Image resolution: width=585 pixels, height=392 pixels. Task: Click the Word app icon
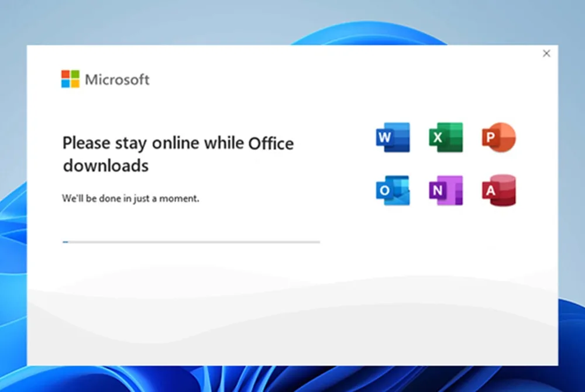coord(393,137)
